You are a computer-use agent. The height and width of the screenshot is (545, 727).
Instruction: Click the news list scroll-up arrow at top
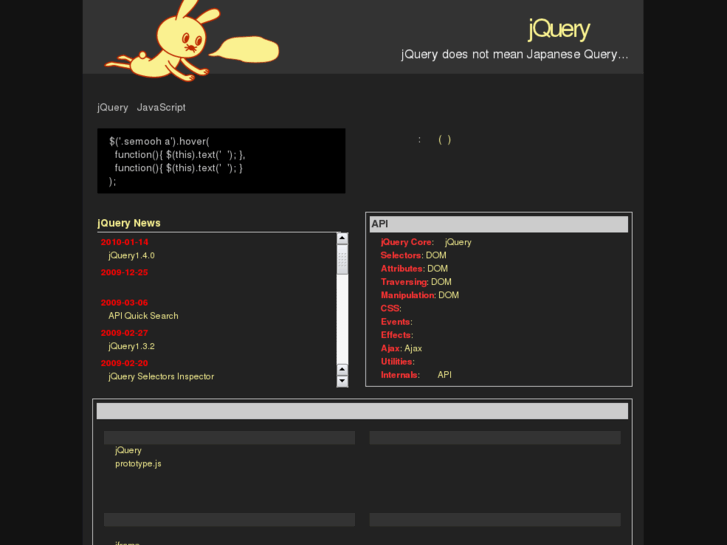(342, 238)
